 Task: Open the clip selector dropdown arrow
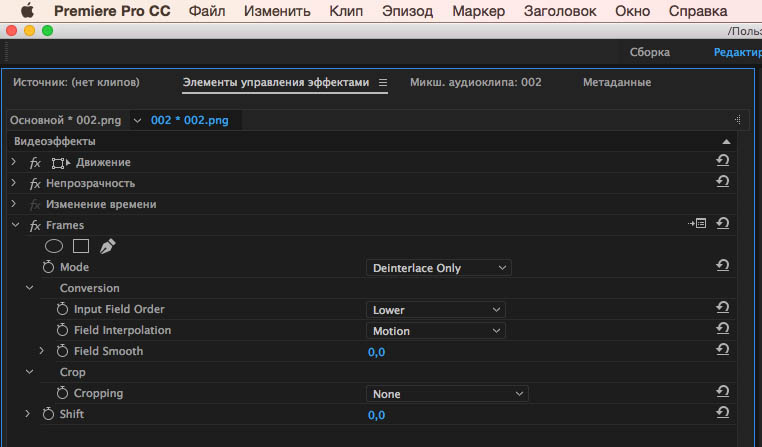[x=137, y=120]
